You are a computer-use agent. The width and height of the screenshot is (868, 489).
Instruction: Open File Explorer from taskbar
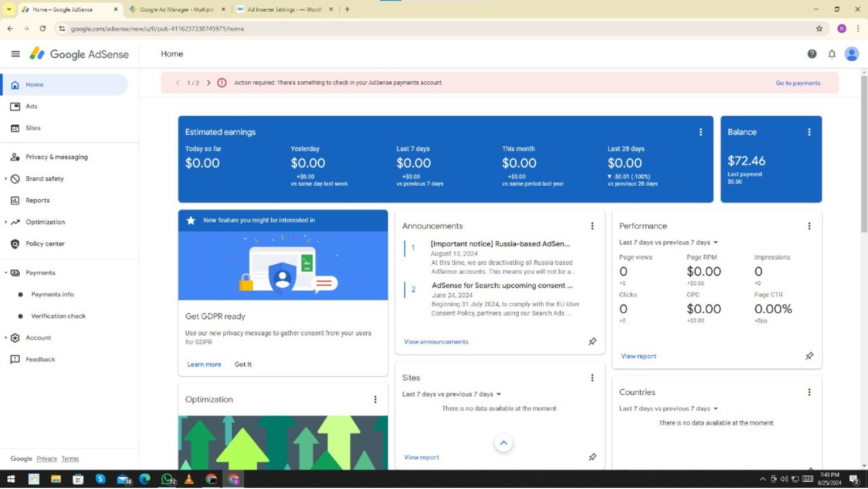coord(55,479)
